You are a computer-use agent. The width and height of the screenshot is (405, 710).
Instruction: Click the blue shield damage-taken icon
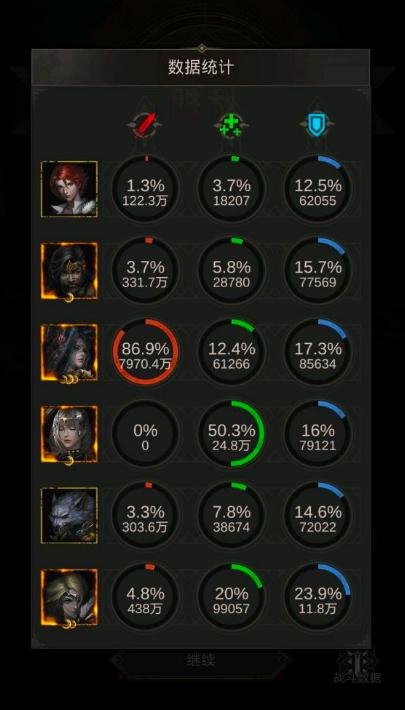(318, 124)
